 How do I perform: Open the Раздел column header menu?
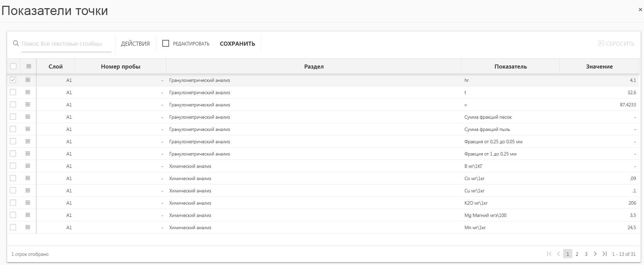click(x=314, y=67)
